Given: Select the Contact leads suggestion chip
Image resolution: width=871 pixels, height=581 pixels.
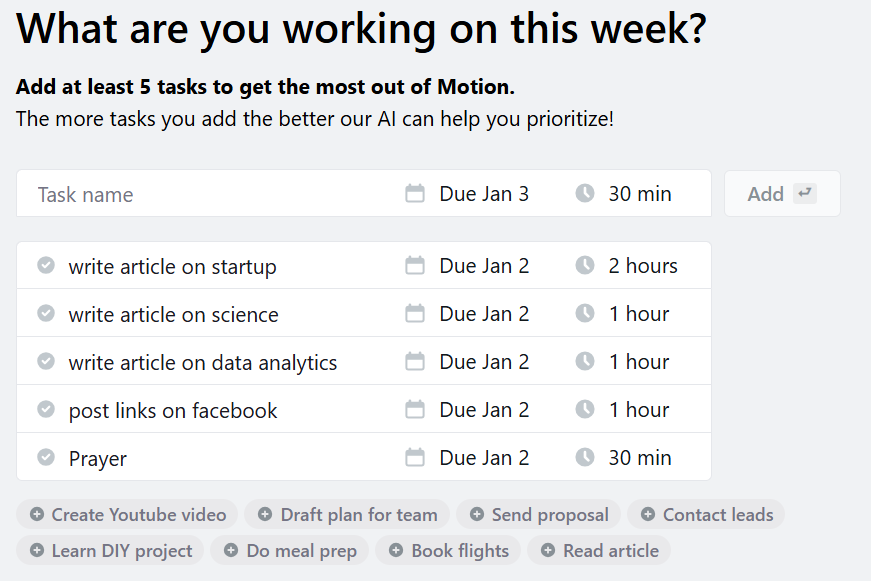Looking at the screenshot, I should click(x=706, y=514).
